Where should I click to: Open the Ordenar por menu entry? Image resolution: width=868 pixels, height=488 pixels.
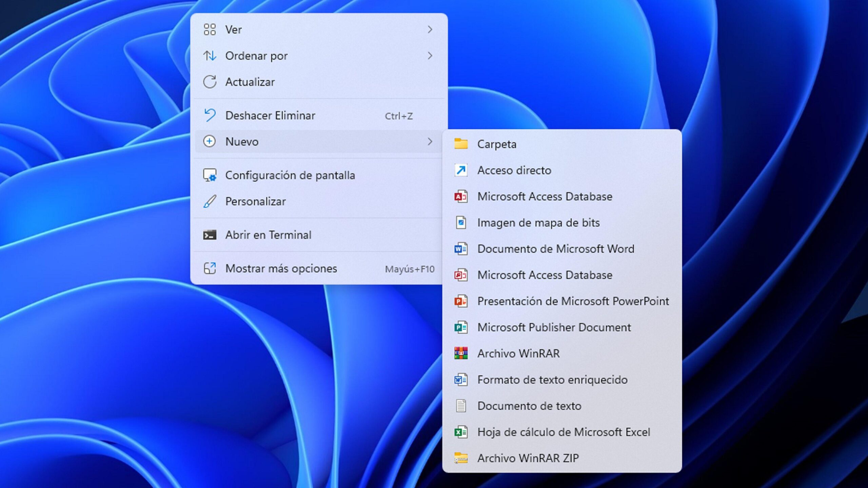click(x=319, y=56)
